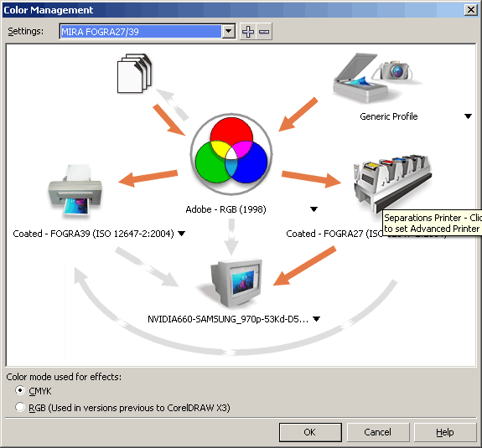Screen dimensions: 482x448
Task: Toggle gray arrow from RGB to documents
Action: click(172, 104)
